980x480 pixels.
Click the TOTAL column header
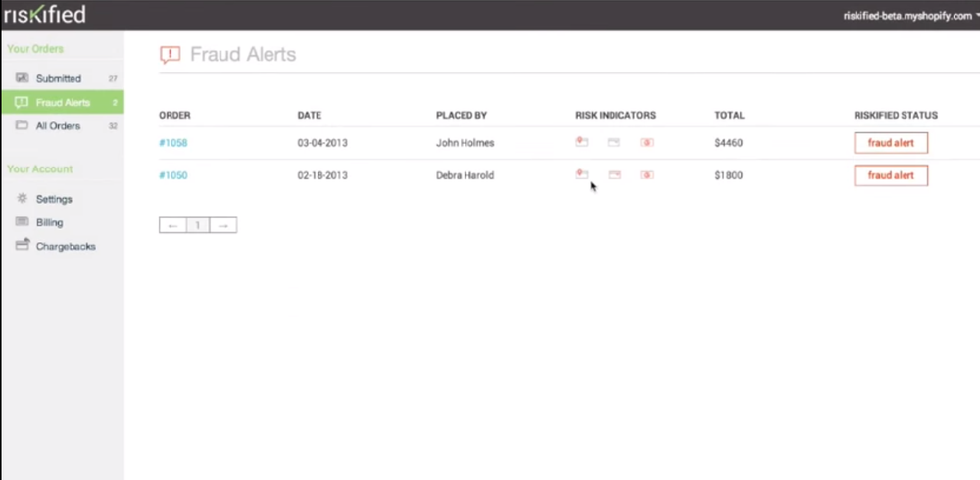coord(729,115)
